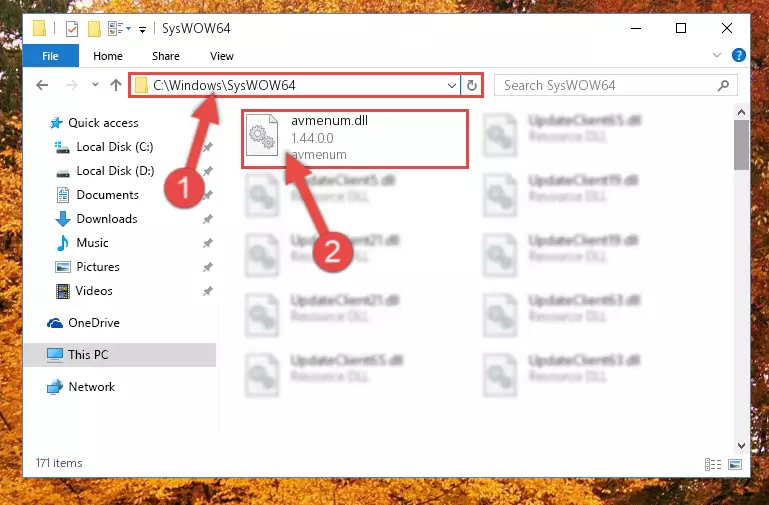Switch to Large icons view in status bar
This screenshot has width=769, height=505.
point(735,464)
